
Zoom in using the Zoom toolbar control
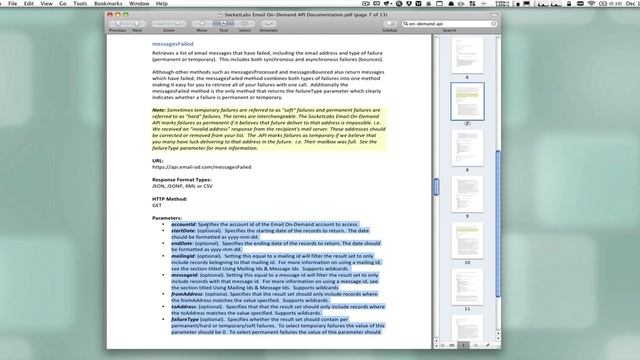pyautogui.click(x=178, y=24)
